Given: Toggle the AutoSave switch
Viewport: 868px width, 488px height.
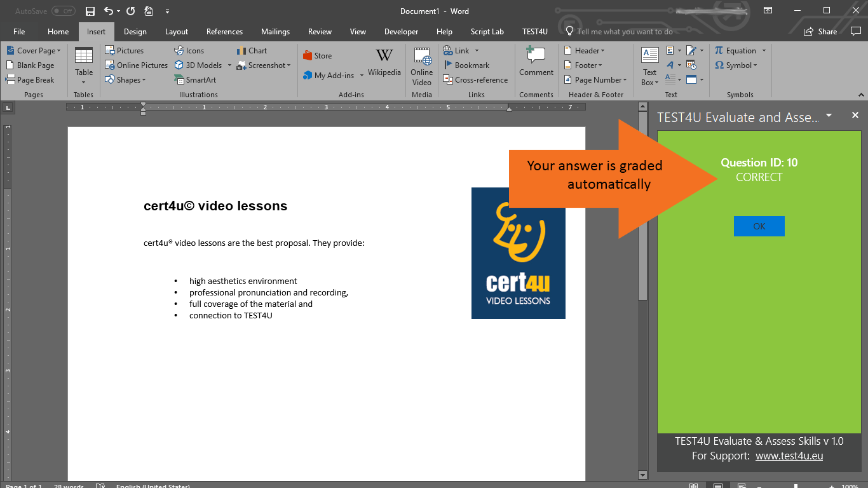Looking at the screenshot, I should coord(63,11).
